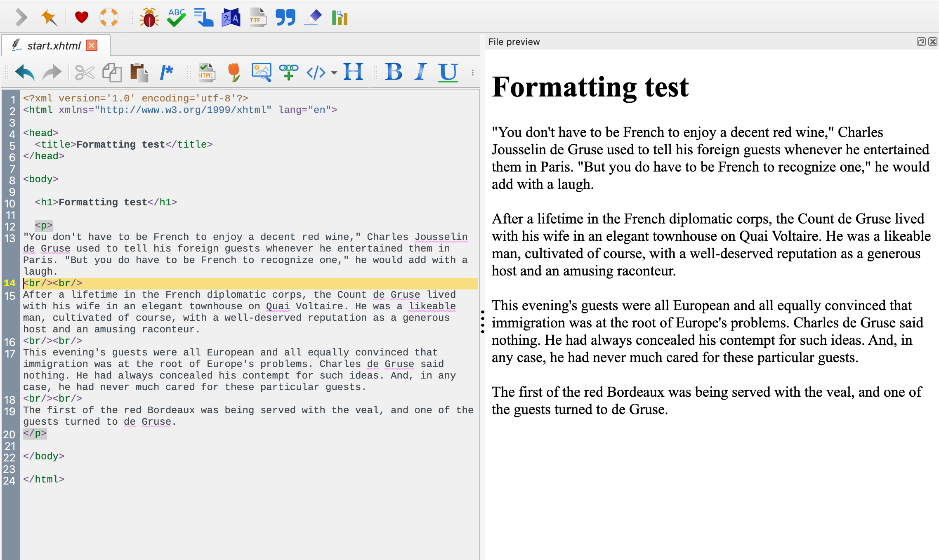Click the insert image icon
The width and height of the screenshot is (939, 560).
click(261, 73)
